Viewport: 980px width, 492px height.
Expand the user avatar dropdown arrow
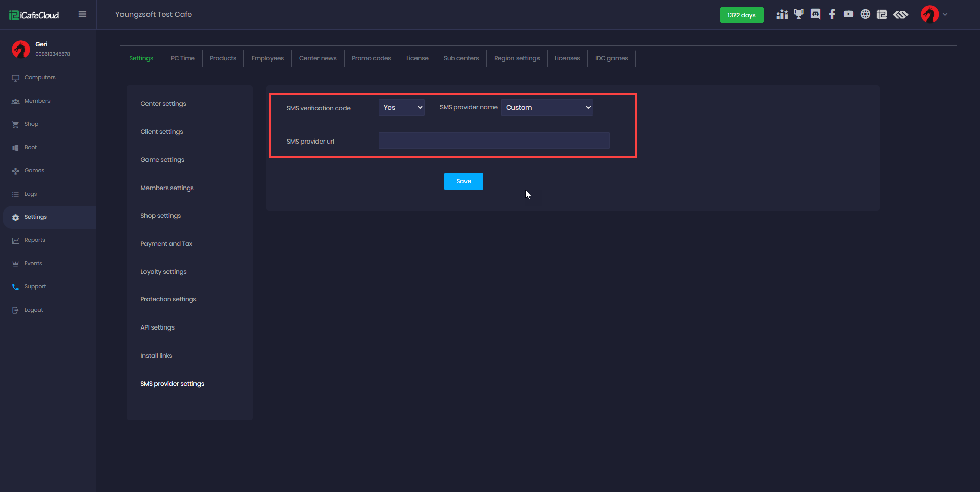point(945,14)
